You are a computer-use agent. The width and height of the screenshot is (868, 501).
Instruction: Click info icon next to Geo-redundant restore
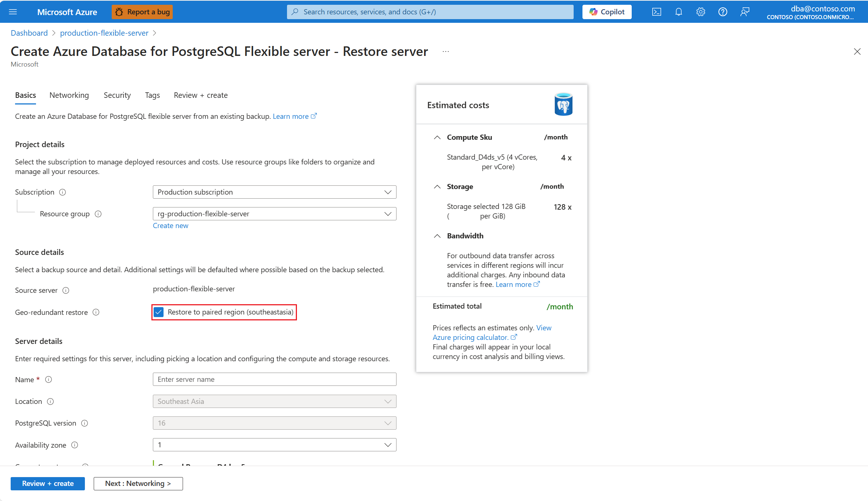[96, 312]
